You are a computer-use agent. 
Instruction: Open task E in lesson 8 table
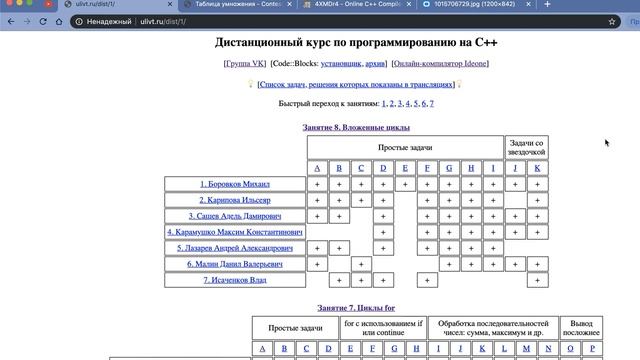(x=405, y=168)
